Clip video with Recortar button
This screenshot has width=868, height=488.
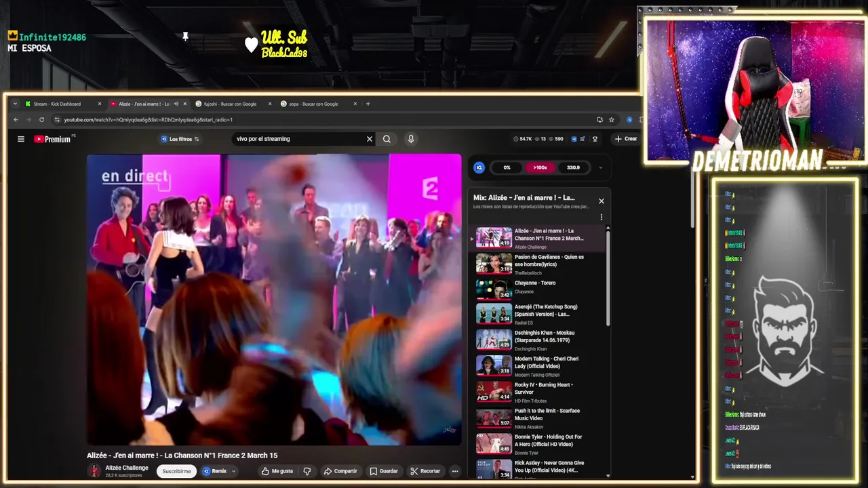coord(426,471)
